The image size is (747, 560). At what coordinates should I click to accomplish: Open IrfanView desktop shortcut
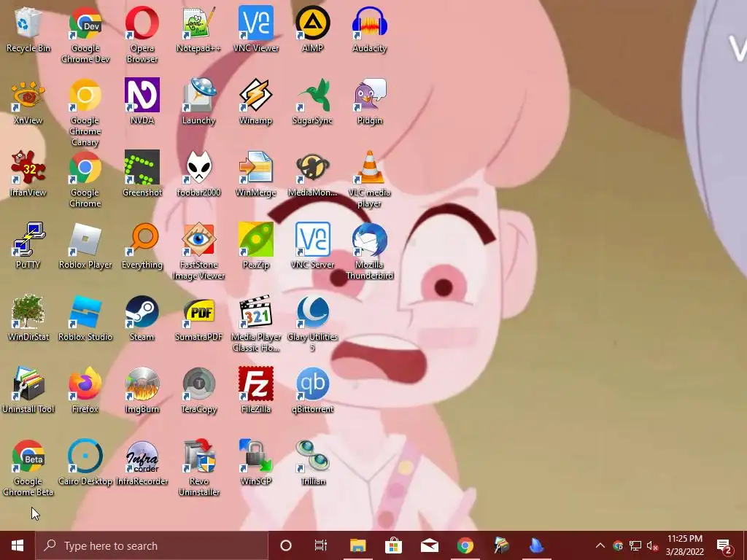(28, 174)
